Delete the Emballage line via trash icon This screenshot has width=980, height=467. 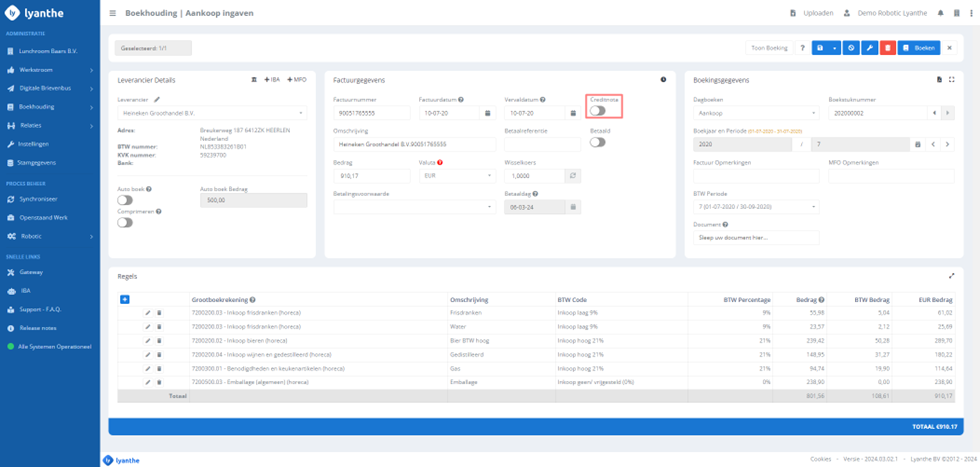(159, 382)
